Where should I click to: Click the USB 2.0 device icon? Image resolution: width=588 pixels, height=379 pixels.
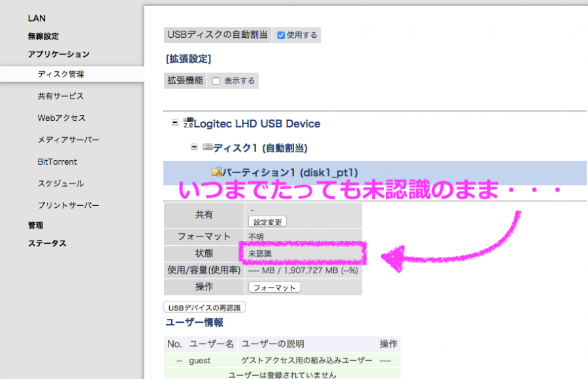click(188, 123)
